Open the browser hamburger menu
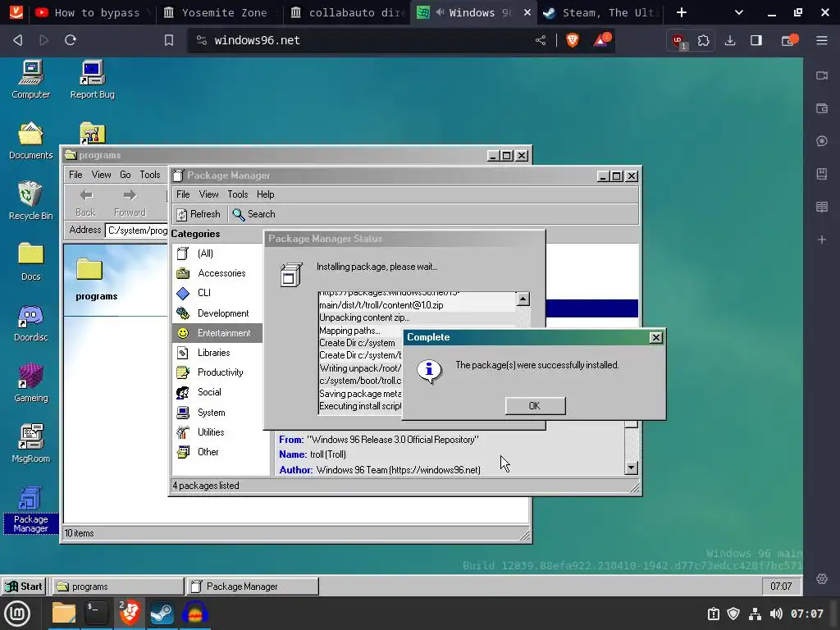This screenshot has height=630, width=840. pyautogui.click(x=822, y=40)
